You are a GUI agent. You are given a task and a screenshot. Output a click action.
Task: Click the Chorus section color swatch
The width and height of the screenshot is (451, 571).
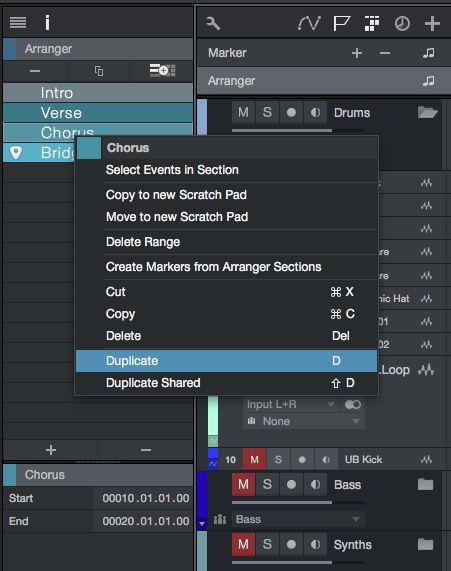click(88, 148)
